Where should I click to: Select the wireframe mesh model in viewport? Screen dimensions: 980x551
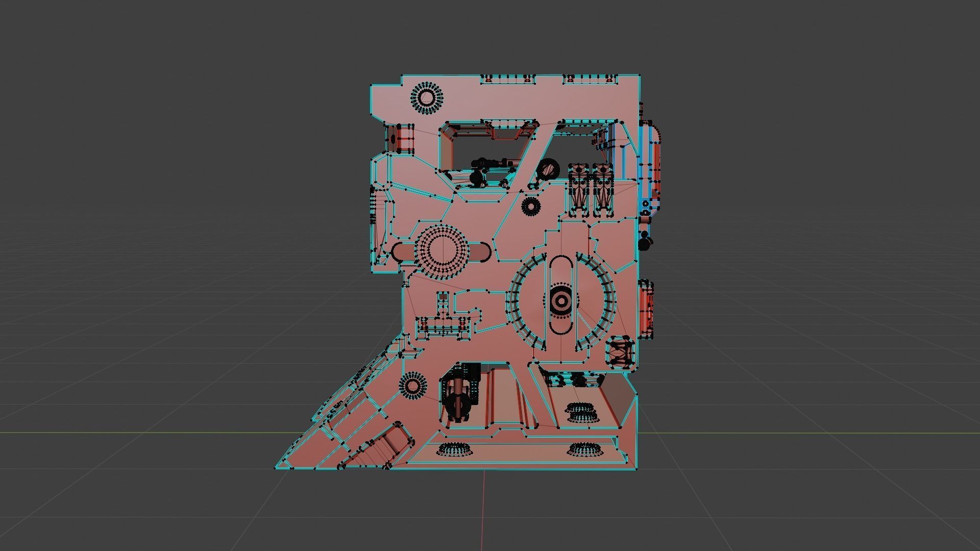tap(469, 272)
